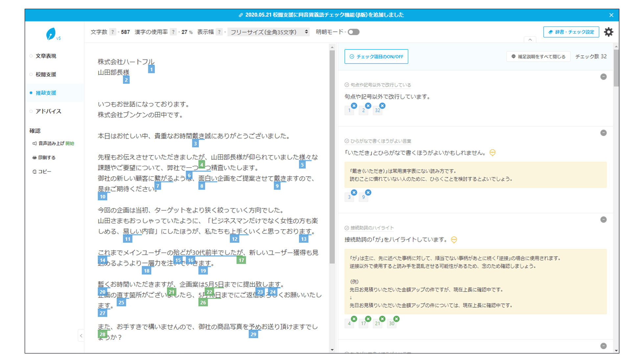The height and width of the screenshot is (362, 644).
Task: Click the 表示幅 help question mark
Action: pos(219,32)
